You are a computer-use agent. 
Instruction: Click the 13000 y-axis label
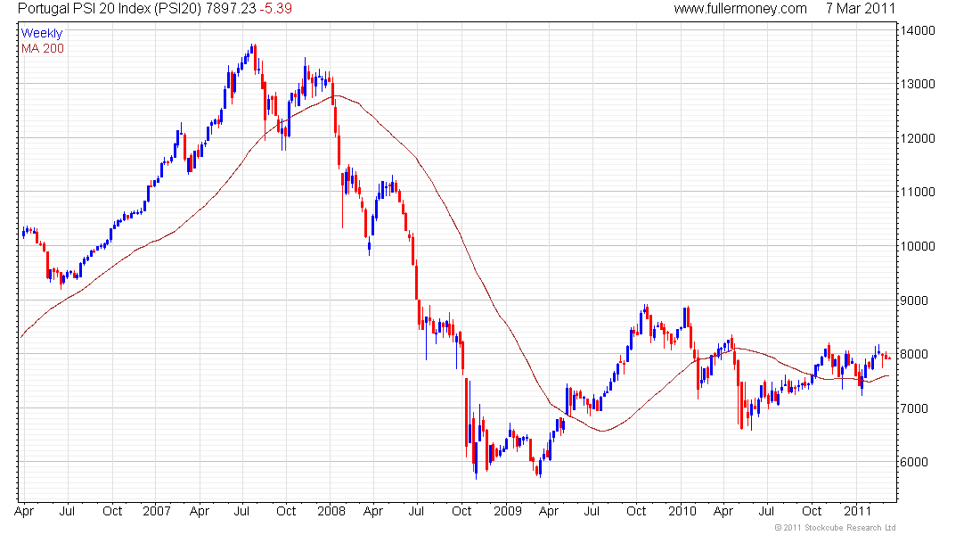pyautogui.click(x=918, y=85)
